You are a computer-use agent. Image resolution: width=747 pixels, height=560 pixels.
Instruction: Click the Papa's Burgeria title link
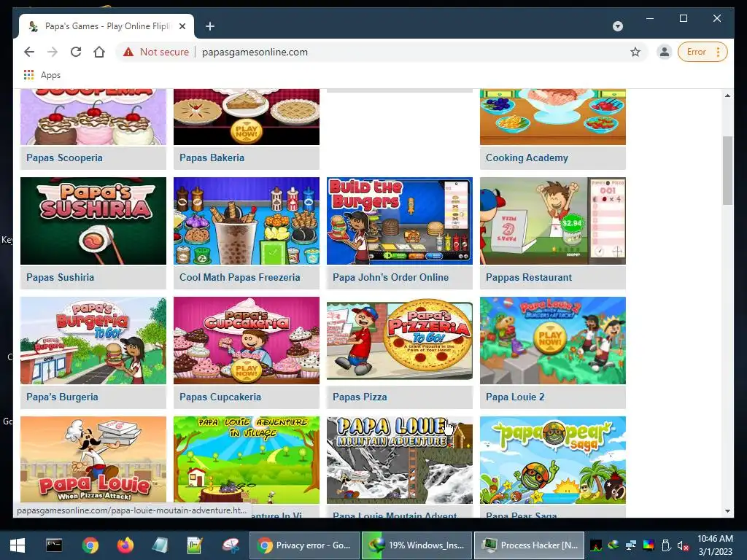click(62, 397)
